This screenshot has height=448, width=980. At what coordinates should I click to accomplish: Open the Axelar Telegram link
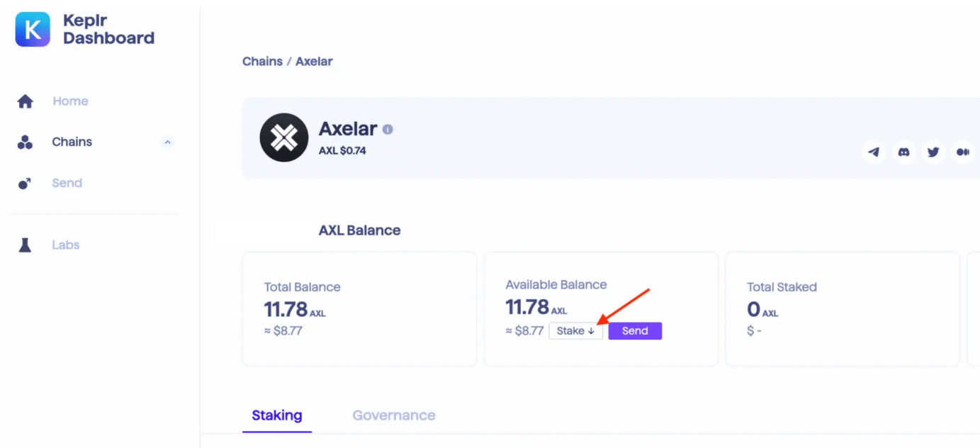pos(874,152)
